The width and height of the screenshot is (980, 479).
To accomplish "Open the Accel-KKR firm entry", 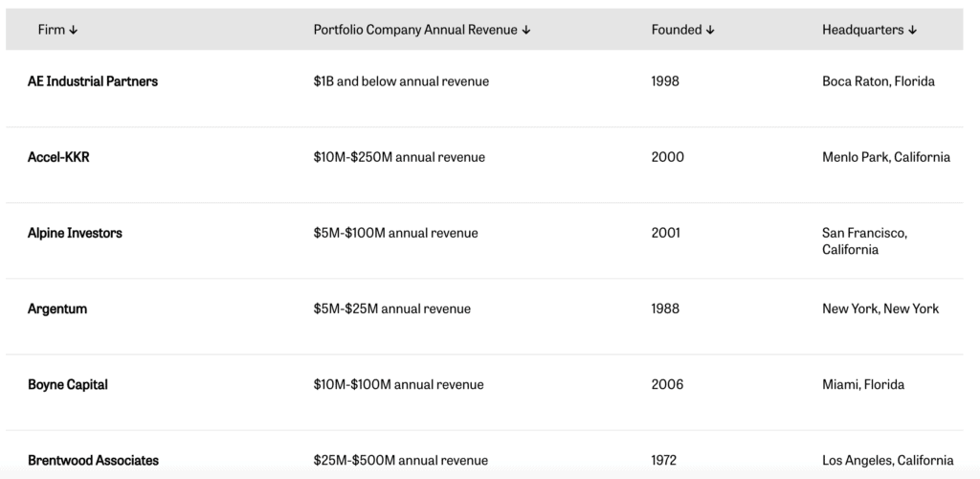I will [58, 157].
